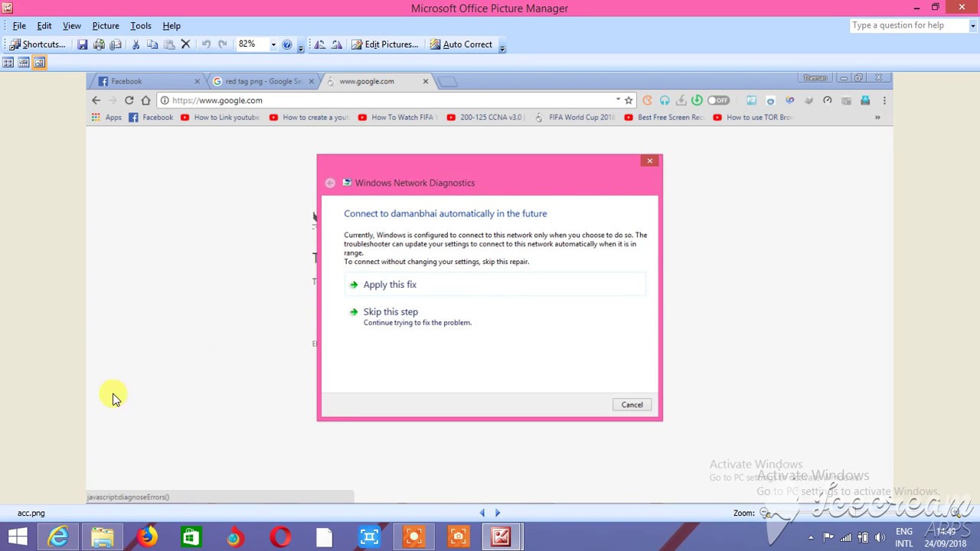The width and height of the screenshot is (980, 551).
Task: Click the browser home icon in the picture
Action: click(x=145, y=100)
